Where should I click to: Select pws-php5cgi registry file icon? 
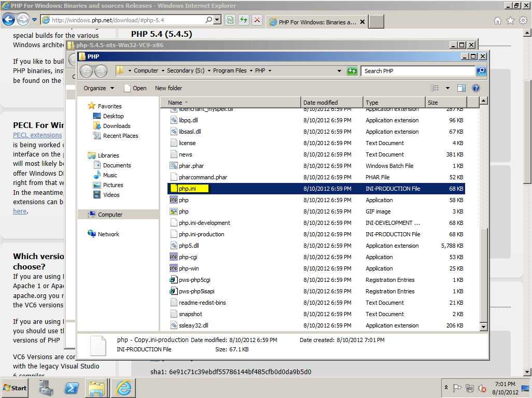(x=173, y=280)
